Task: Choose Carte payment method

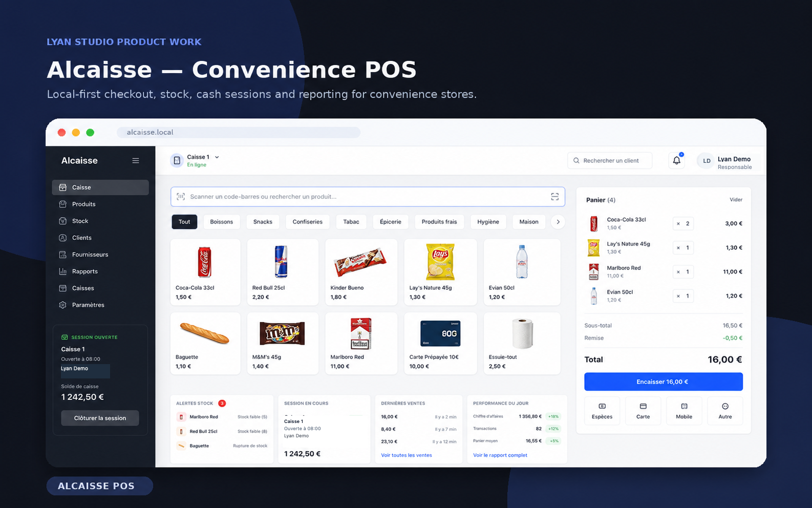Action: (x=643, y=411)
